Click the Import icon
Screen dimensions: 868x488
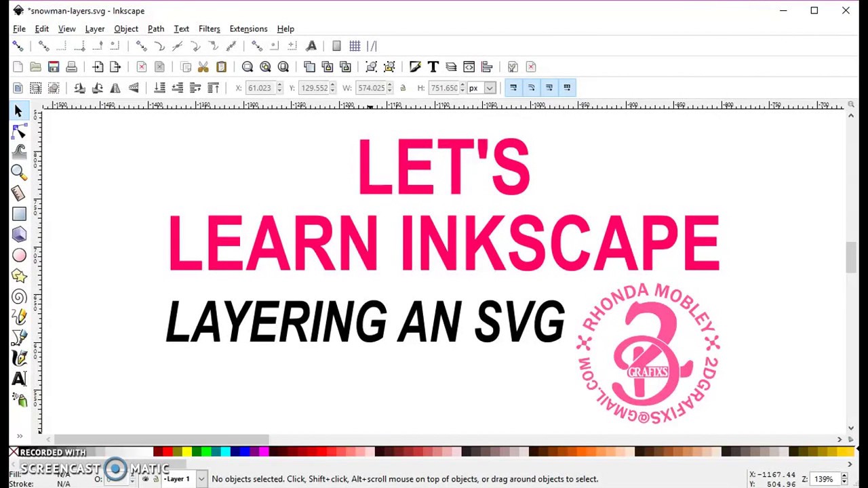[98, 66]
